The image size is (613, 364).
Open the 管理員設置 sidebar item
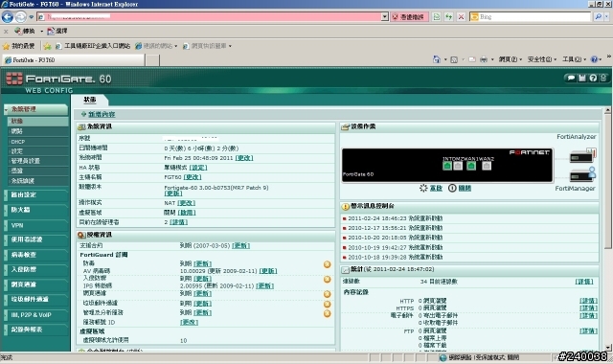pos(38,161)
